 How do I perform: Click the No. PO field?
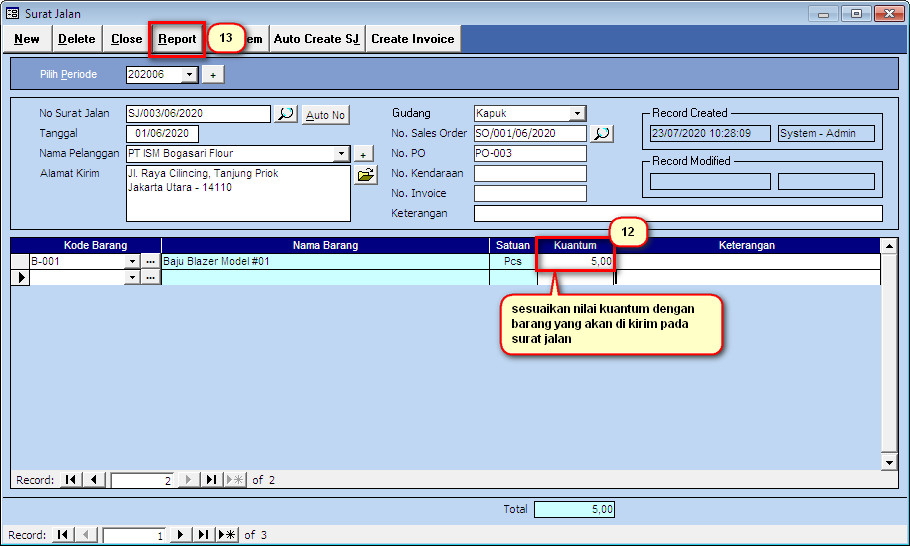click(530, 154)
